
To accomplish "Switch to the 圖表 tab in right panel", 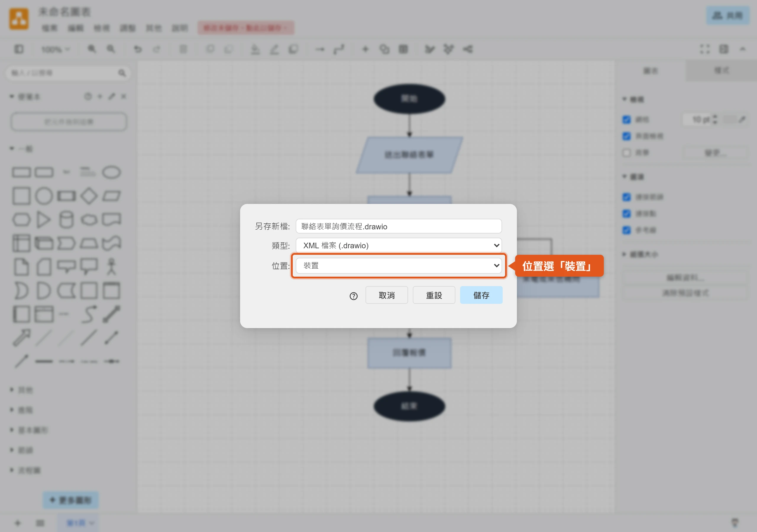I will (650, 71).
